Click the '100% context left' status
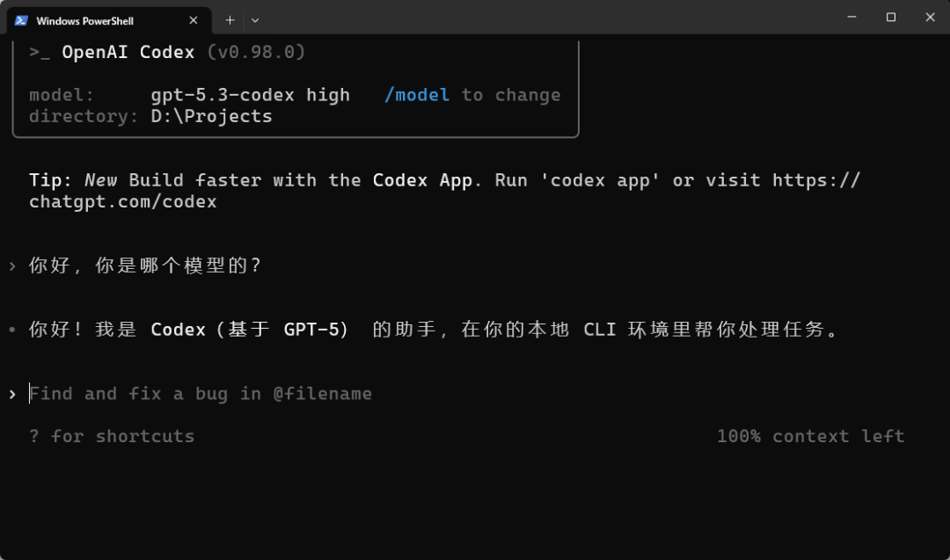The image size is (950, 560). click(811, 437)
